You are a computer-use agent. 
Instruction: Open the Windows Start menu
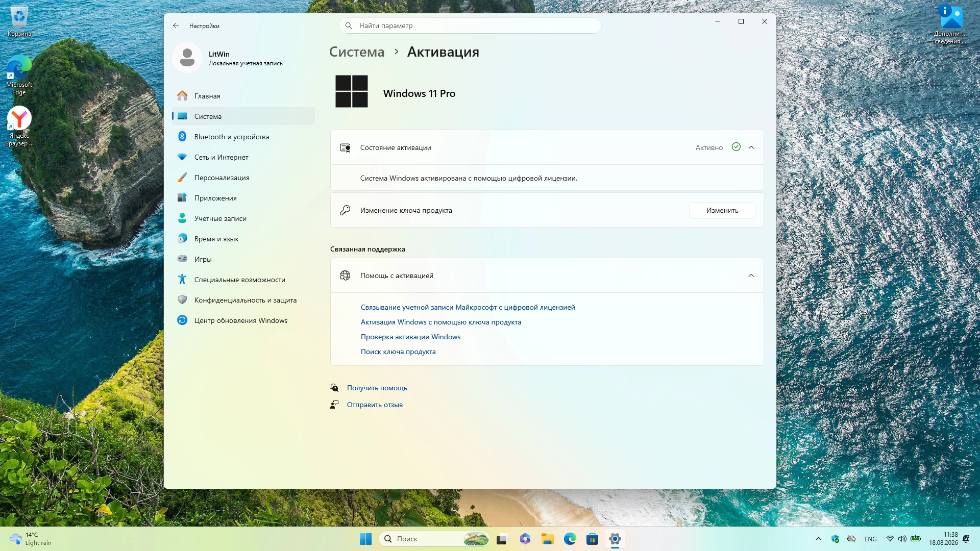(x=365, y=539)
